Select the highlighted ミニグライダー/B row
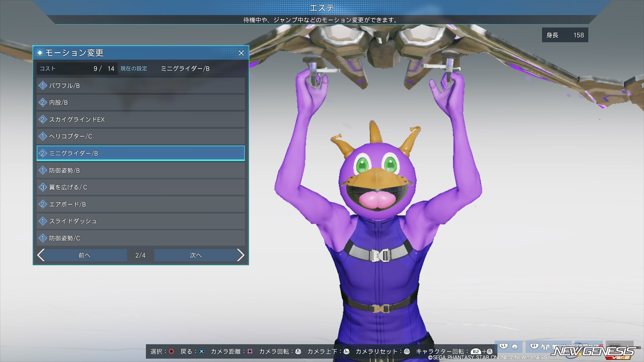The height and width of the screenshot is (362, 644). 141,153
